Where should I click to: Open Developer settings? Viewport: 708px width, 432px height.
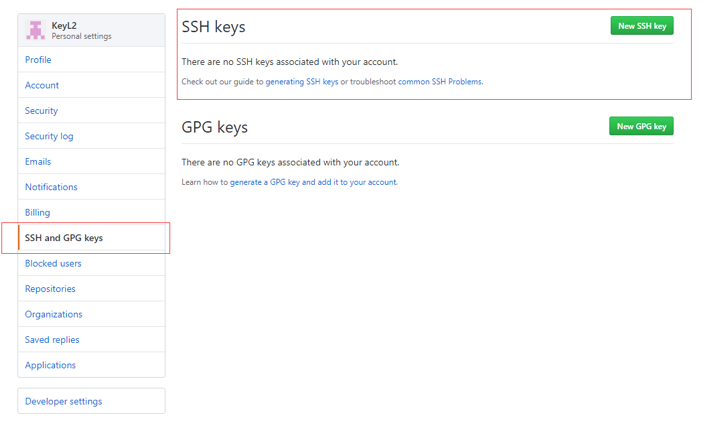click(x=63, y=401)
